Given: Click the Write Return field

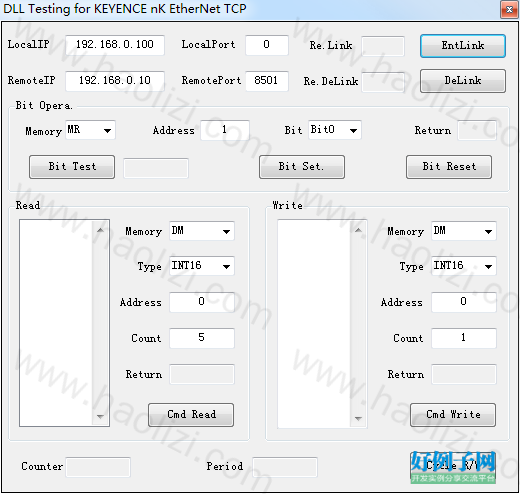Looking at the screenshot, I should (464, 374).
